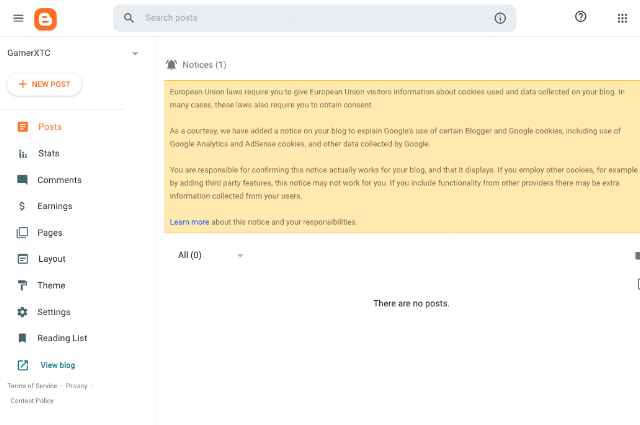Click the orange Blogger logo

pos(45,19)
